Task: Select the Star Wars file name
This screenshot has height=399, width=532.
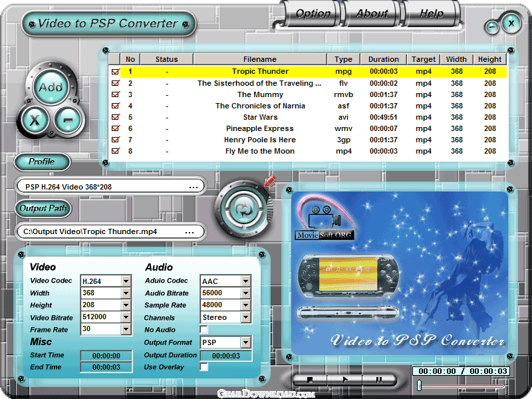Action: [x=260, y=118]
